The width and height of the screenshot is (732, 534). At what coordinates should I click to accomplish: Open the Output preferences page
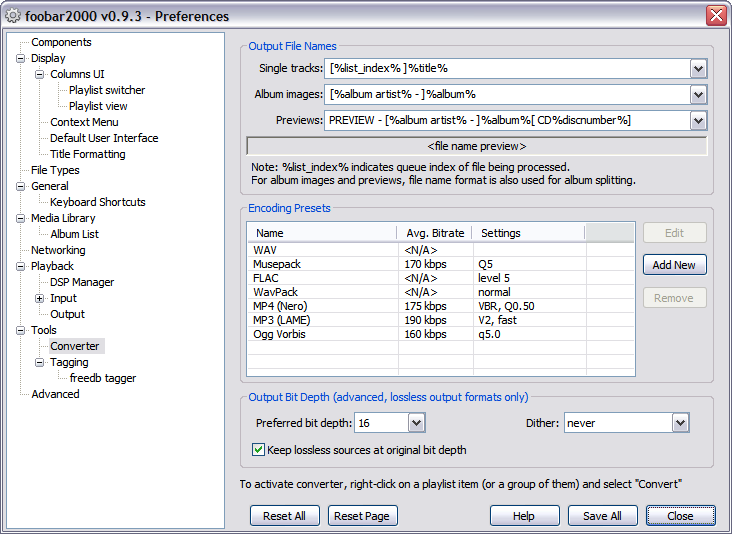click(x=68, y=314)
